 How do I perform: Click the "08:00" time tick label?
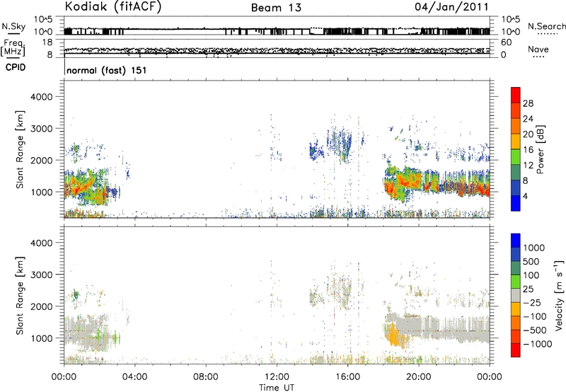coord(206,377)
